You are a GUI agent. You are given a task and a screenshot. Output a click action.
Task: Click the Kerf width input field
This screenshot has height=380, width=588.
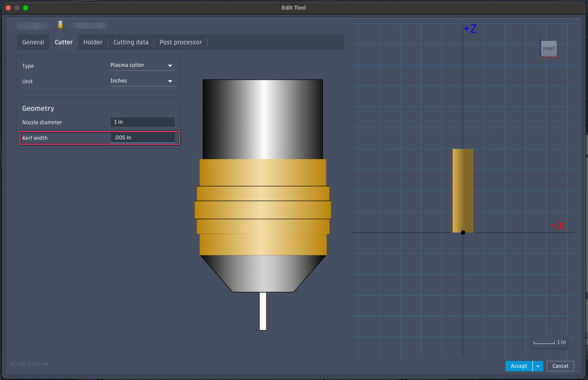coord(142,138)
